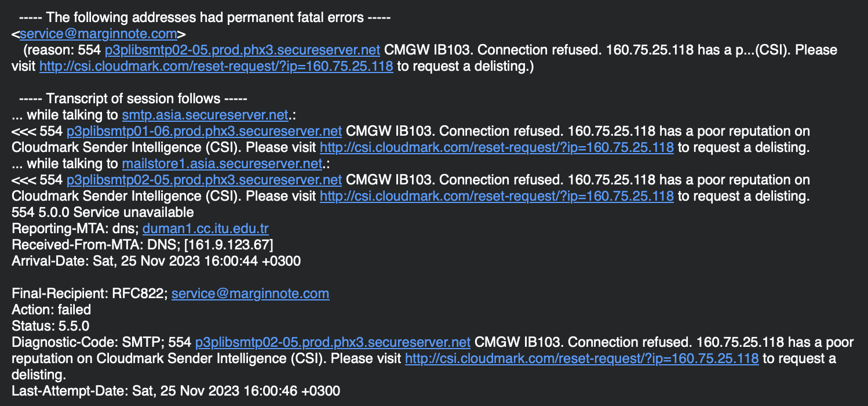868x406 pixels.
Task: Open Cloudmark reset-request link in the Diagnostic-Code section
Action: pyautogui.click(x=582, y=358)
